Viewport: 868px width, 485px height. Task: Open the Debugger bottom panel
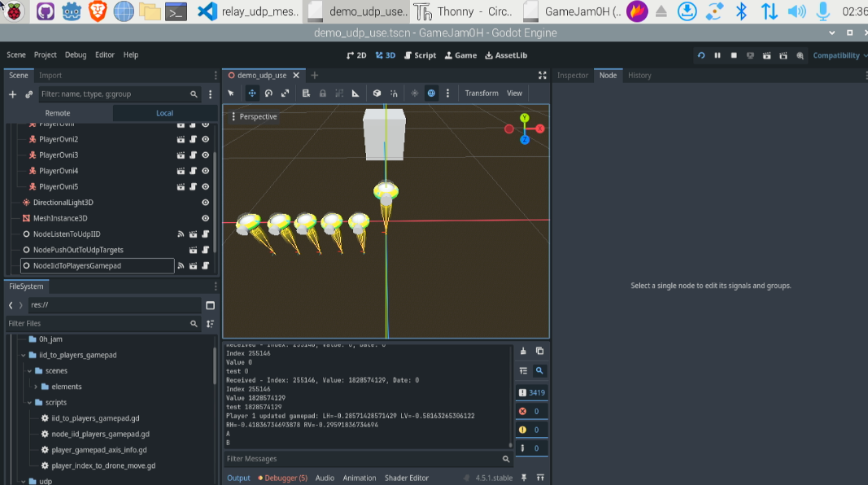(282, 478)
